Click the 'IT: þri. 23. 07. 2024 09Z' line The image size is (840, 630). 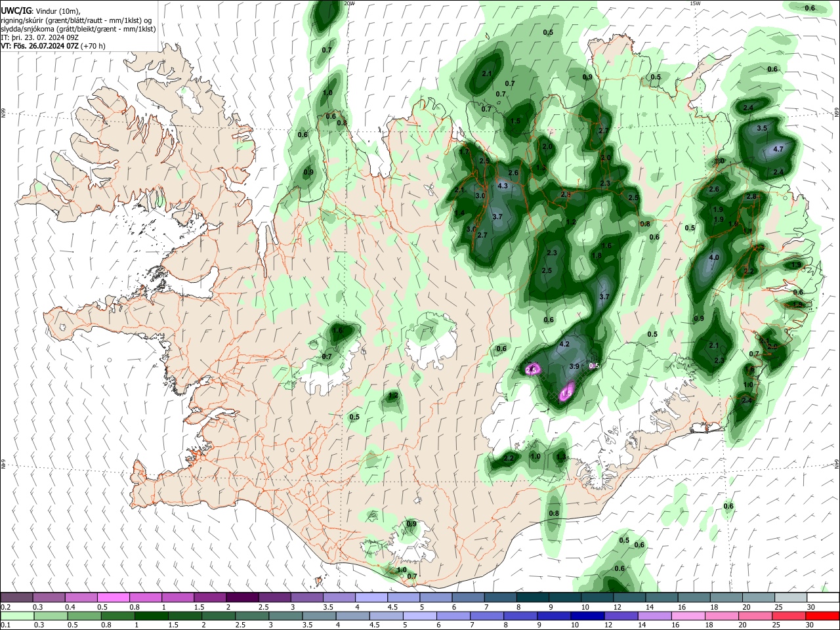pyautogui.click(x=39, y=37)
